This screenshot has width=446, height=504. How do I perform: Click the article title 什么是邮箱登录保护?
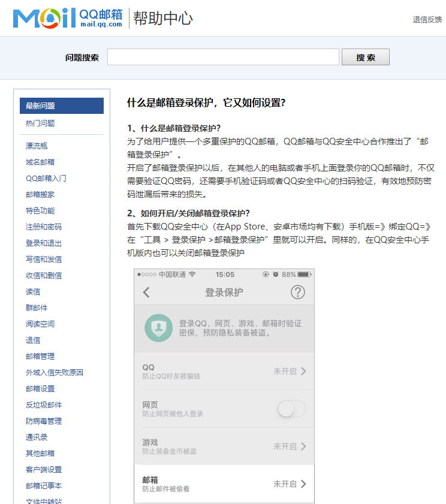(x=206, y=103)
